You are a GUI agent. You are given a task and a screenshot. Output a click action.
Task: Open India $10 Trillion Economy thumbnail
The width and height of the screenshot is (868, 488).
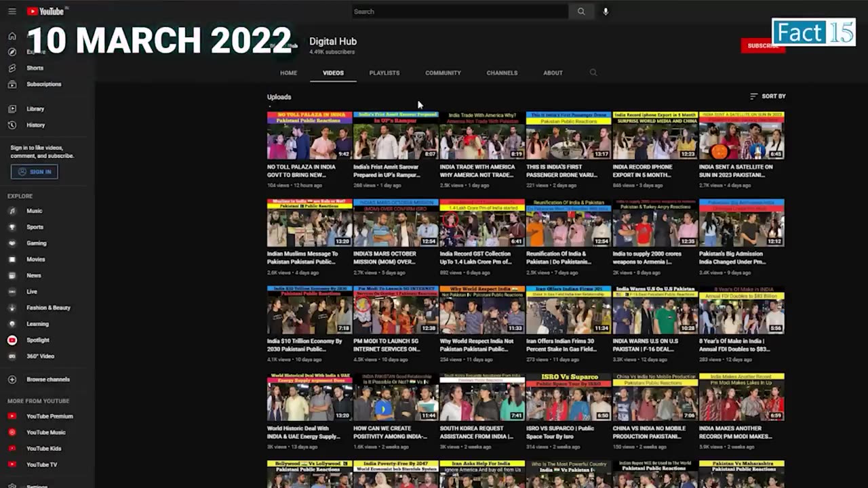pyautogui.click(x=309, y=310)
